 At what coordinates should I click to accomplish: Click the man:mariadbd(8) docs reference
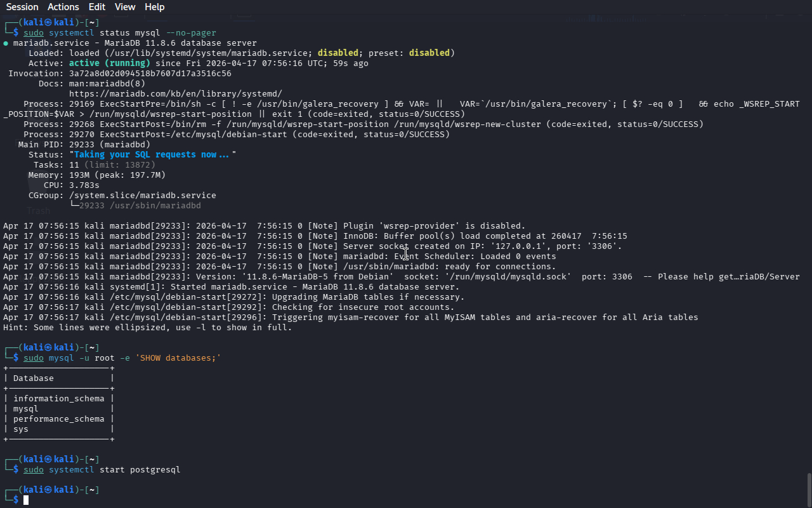(107, 83)
